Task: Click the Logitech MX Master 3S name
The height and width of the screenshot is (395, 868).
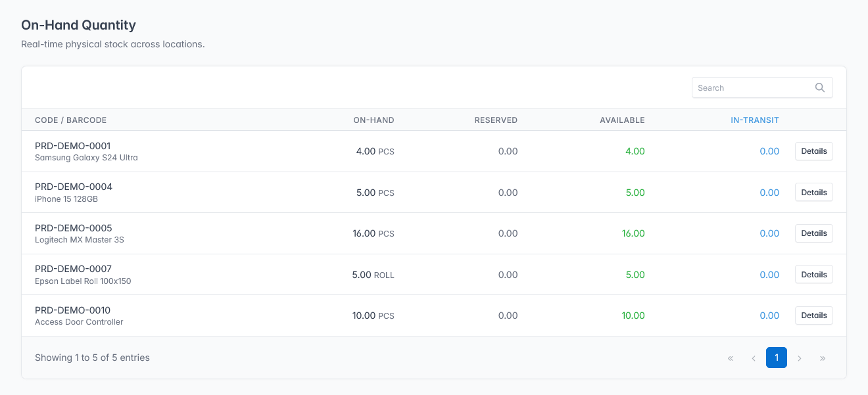Action: click(x=80, y=240)
